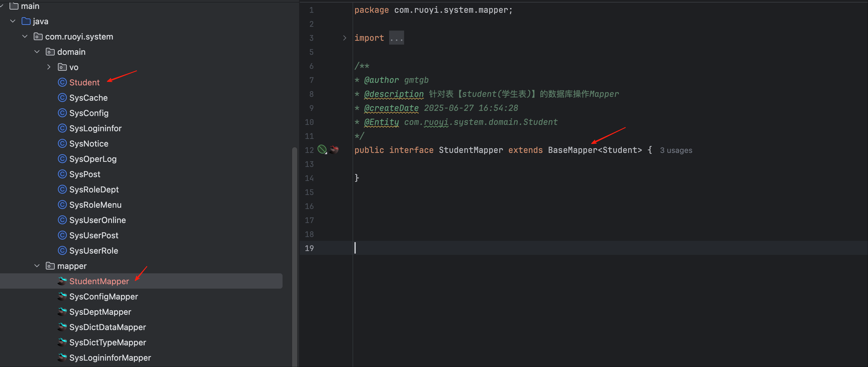The height and width of the screenshot is (367, 868).
Task: Click BaseMapper in the interface declaration
Action: coord(572,150)
